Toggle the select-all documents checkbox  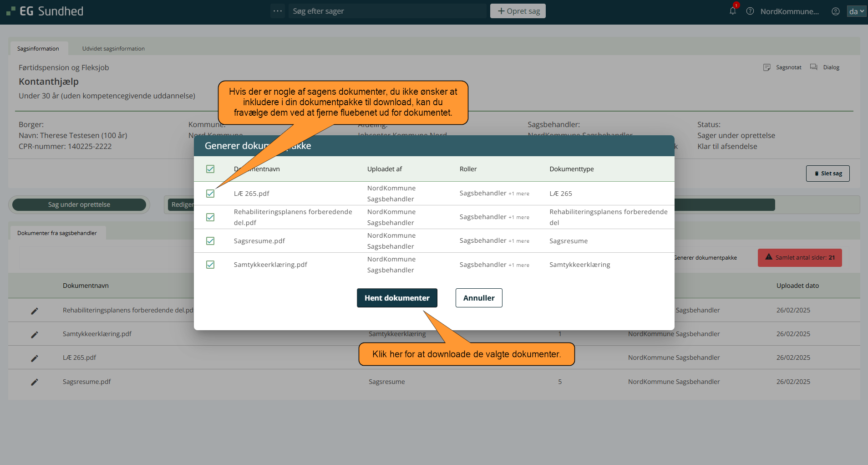[210, 169]
